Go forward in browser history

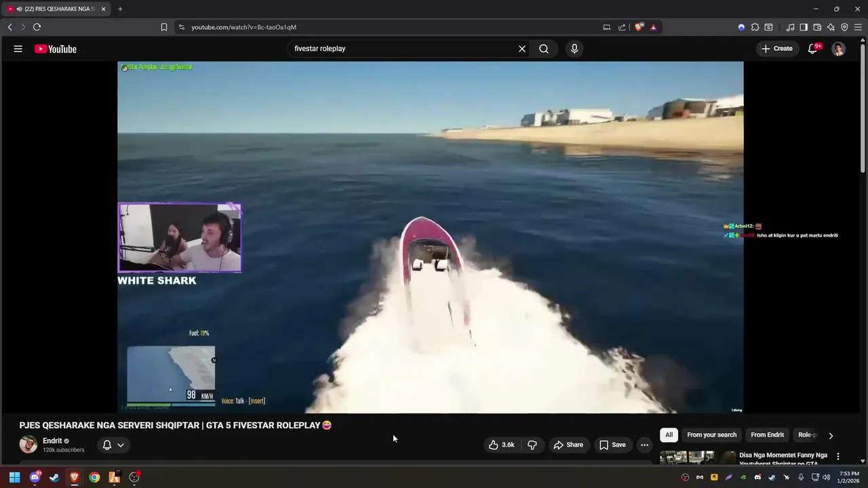(x=23, y=27)
